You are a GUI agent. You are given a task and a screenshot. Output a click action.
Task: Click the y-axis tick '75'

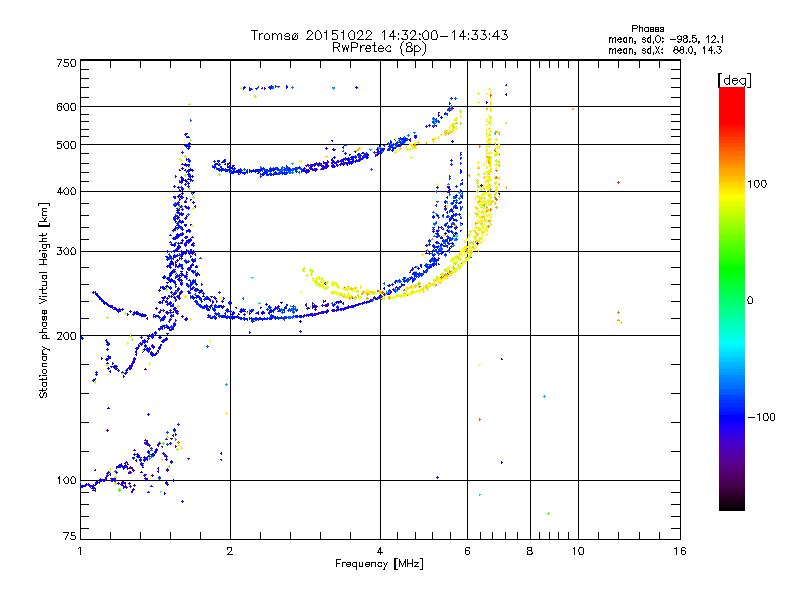pyautogui.click(x=70, y=536)
